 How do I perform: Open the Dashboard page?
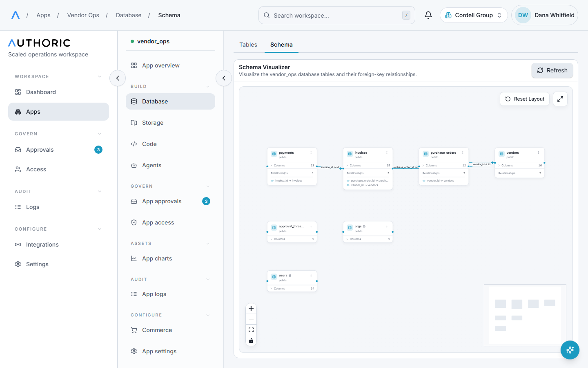click(x=58, y=92)
